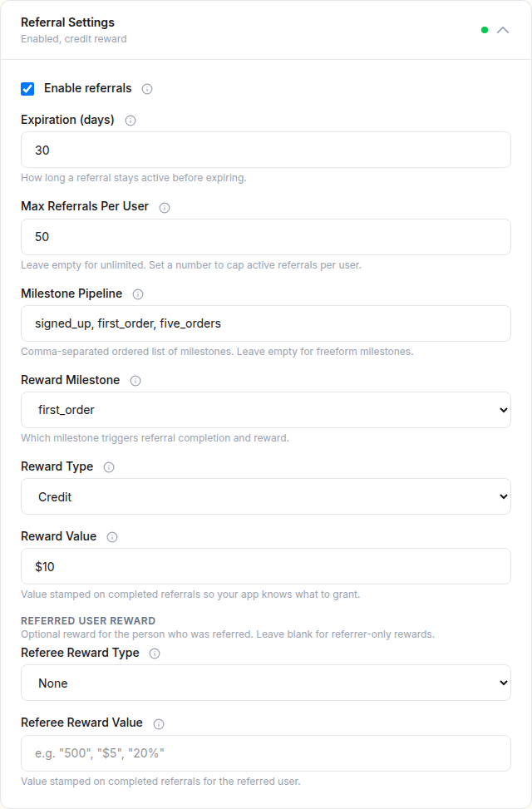Click the green status indicator dot
This screenshot has width=532, height=809.
(x=485, y=30)
